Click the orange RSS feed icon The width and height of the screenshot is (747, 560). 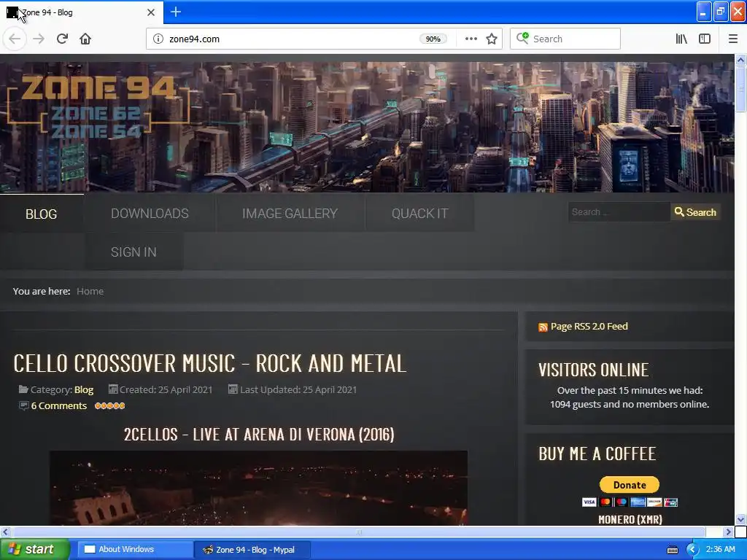543,327
